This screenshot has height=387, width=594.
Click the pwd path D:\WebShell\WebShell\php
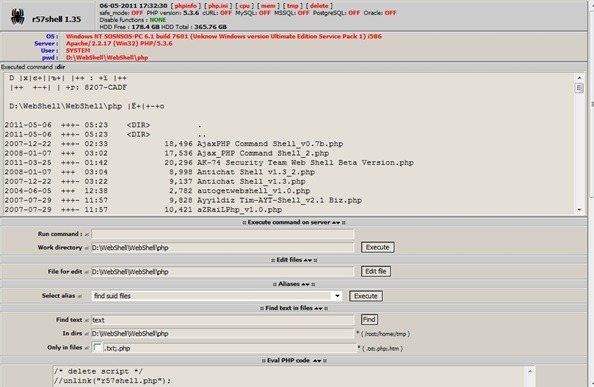tap(107, 58)
